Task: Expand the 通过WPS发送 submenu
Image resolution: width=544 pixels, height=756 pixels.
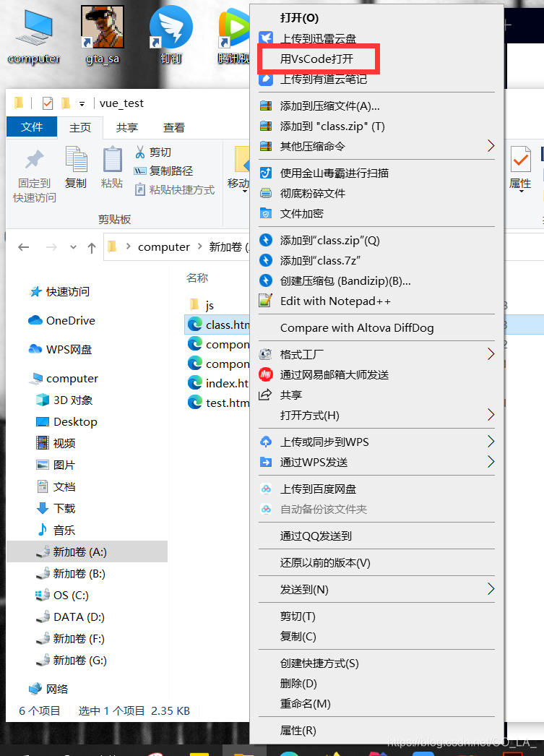Action: coord(491,462)
